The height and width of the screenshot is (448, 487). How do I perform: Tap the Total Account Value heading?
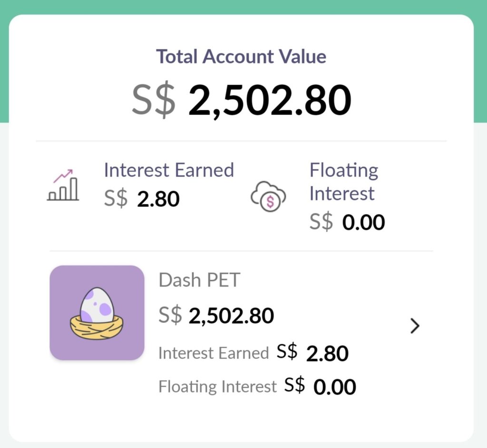point(241,57)
